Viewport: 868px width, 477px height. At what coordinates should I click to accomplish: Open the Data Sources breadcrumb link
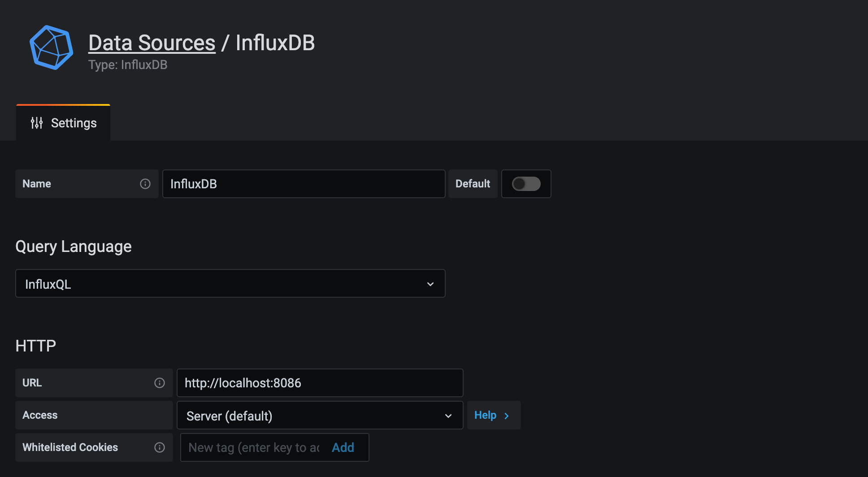click(x=152, y=42)
